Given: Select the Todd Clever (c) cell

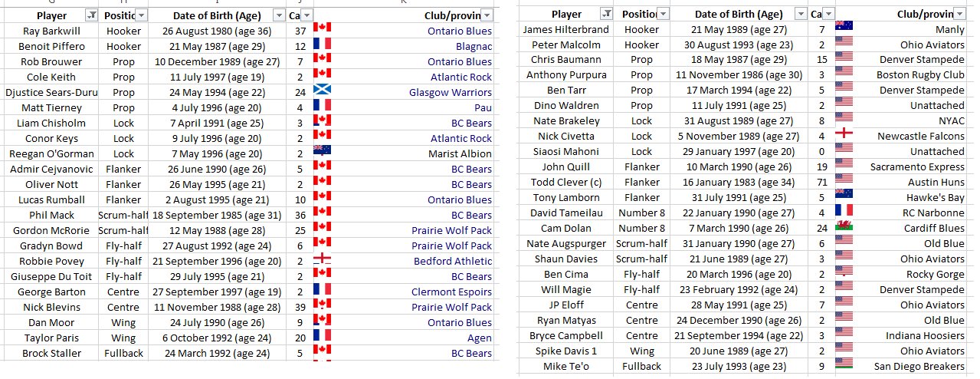Looking at the screenshot, I should click(x=566, y=183).
